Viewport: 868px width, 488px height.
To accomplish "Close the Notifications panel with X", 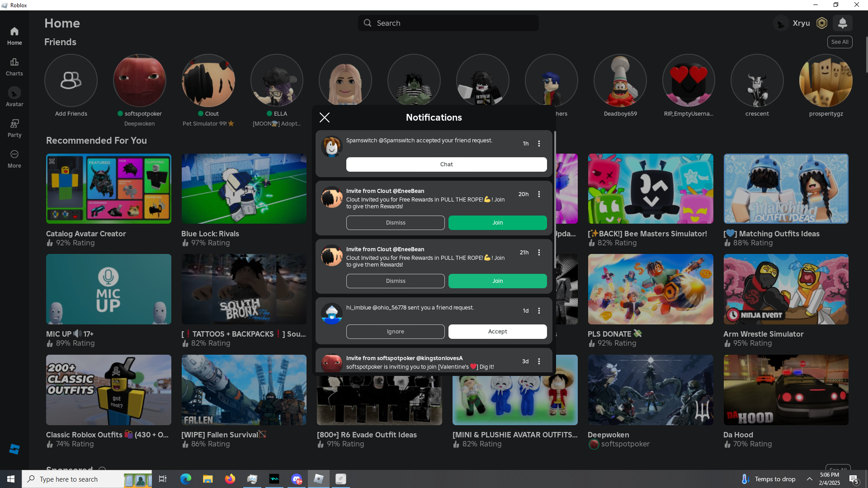I will (x=325, y=117).
